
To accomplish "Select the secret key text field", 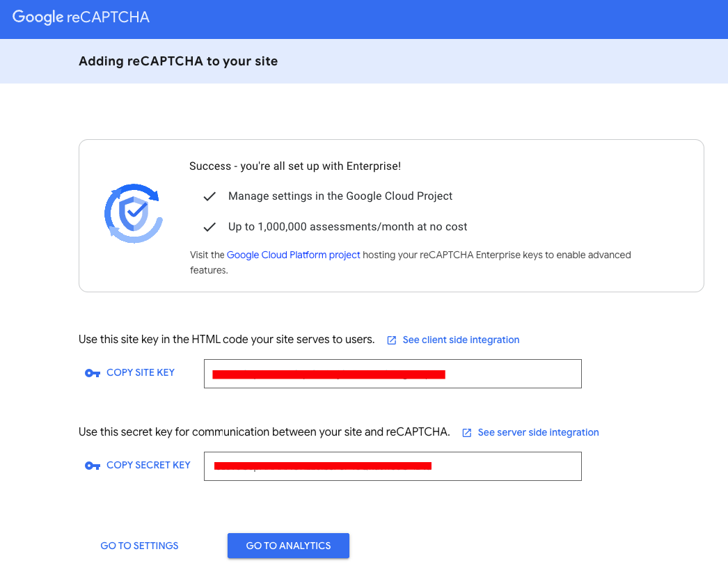I will (x=393, y=466).
